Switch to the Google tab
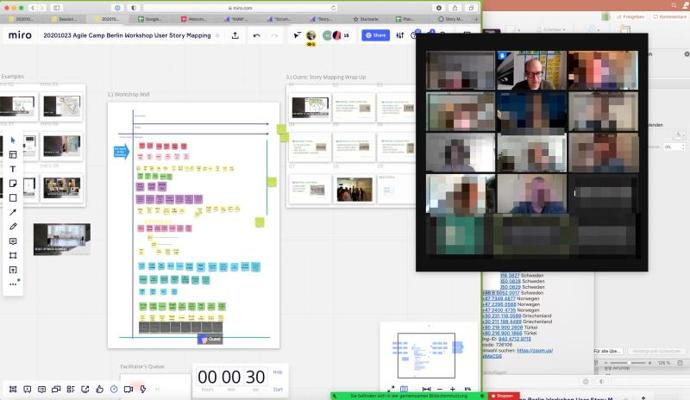 (150, 19)
